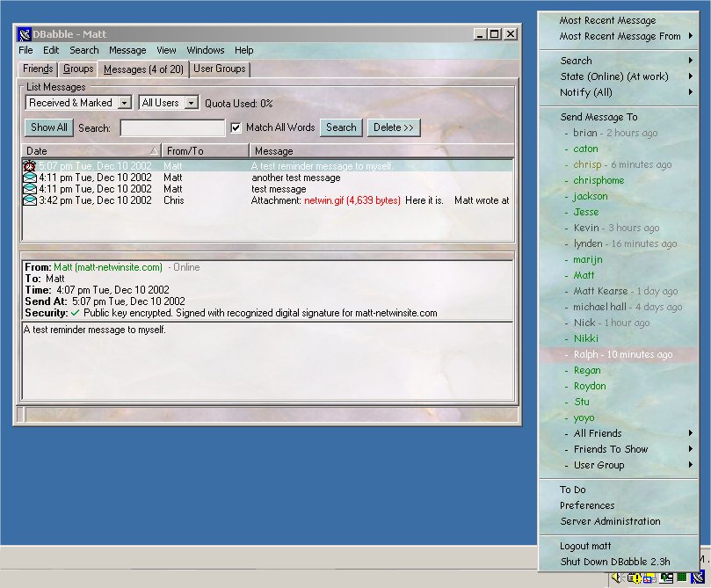Send a message to Nikki
The height and width of the screenshot is (588, 711).
pos(620,338)
